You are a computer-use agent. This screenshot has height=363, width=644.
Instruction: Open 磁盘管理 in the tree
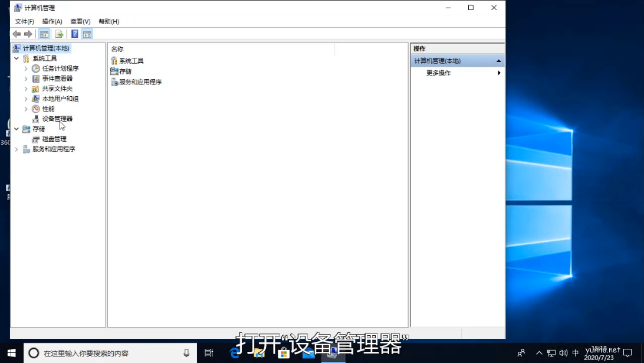[x=54, y=139]
